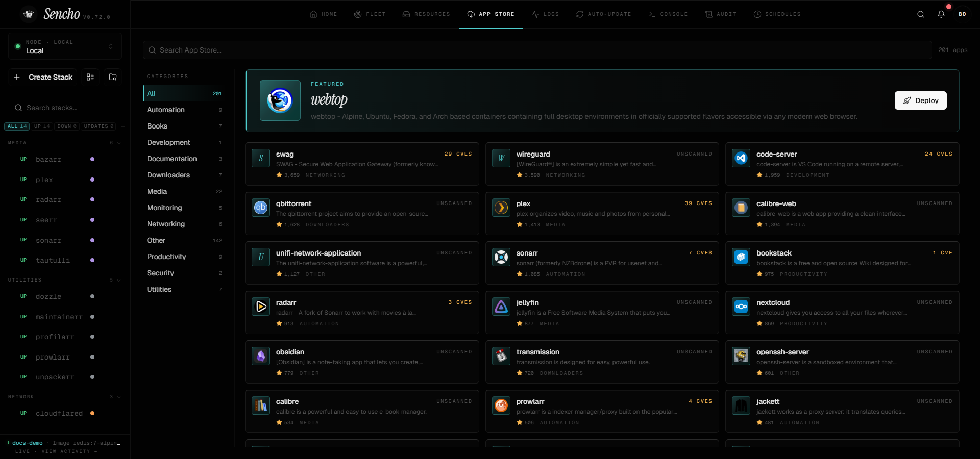Open the Logs tab
Viewport: 980px width, 459px height.
point(545,14)
